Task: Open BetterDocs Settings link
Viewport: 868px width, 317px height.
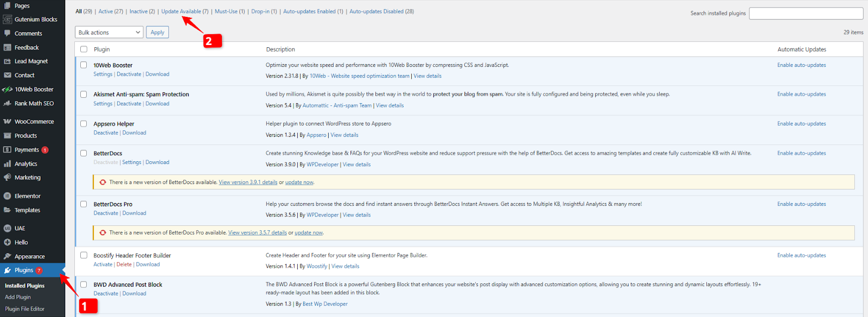Action: pyautogui.click(x=132, y=162)
